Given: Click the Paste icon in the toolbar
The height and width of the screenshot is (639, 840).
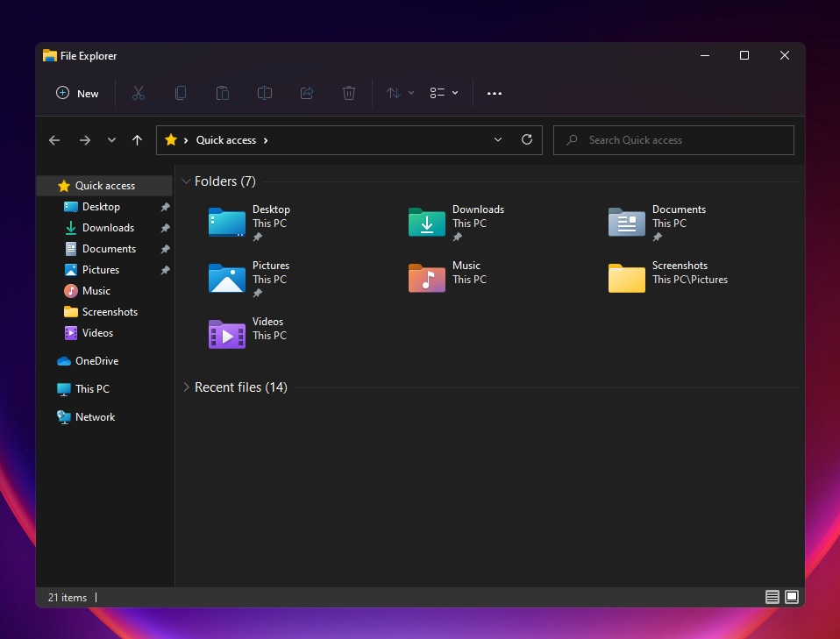Looking at the screenshot, I should point(222,93).
